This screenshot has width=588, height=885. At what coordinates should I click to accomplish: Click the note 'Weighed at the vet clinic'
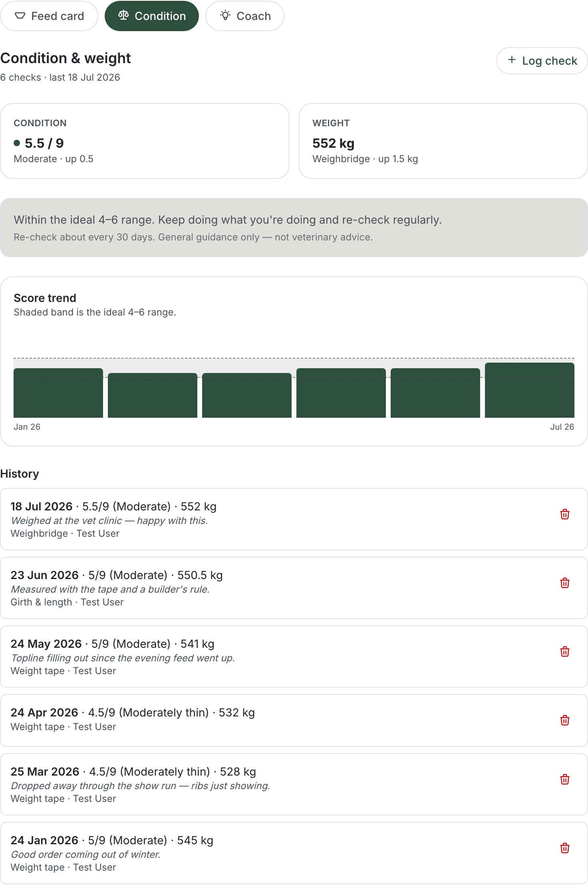[109, 521]
